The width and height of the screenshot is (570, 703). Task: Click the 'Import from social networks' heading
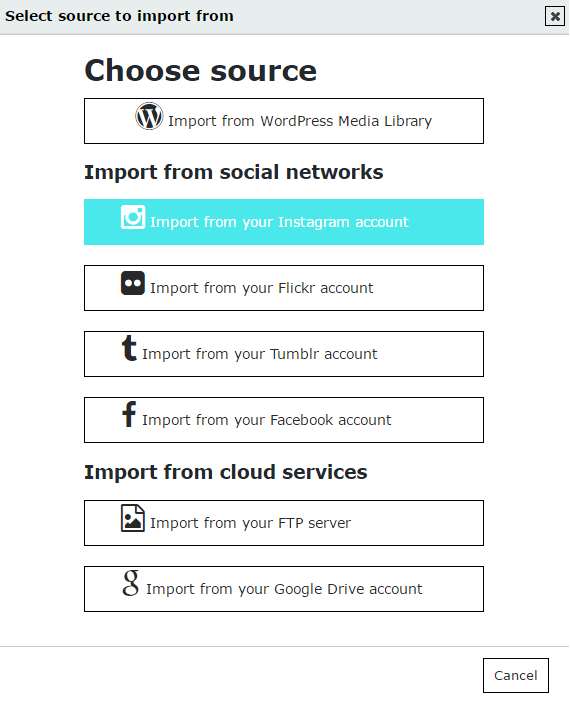click(x=234, y=172)
